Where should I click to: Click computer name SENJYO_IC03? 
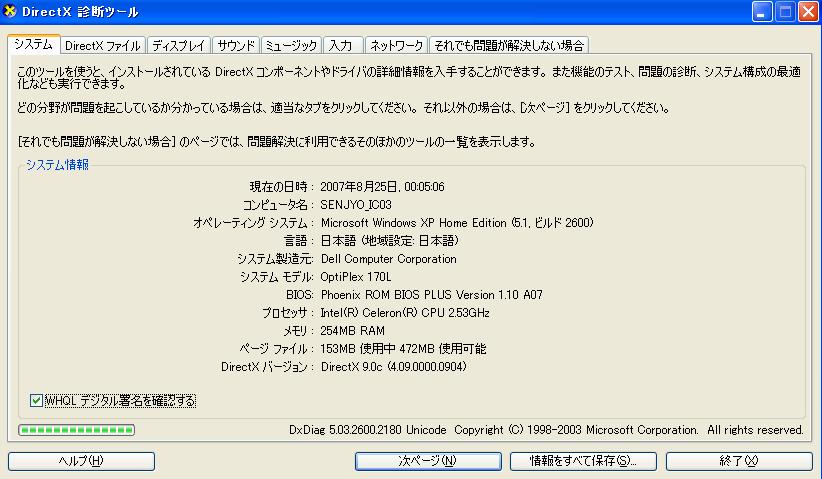tap(356, 204)
